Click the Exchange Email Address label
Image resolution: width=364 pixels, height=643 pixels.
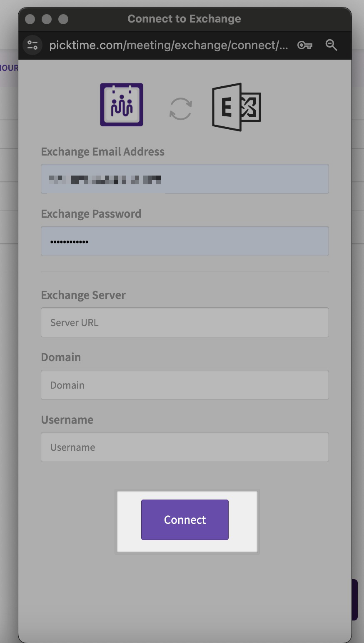[x=102, y=151]
